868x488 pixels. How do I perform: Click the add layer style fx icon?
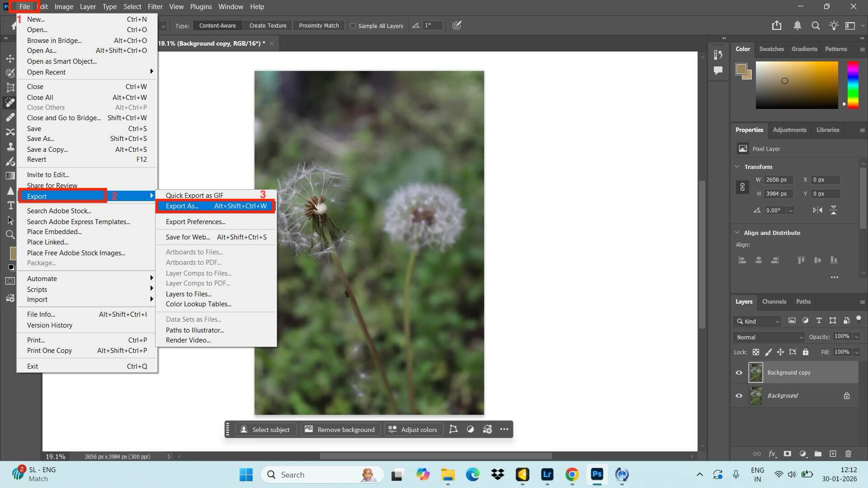click(x=773, y=454)
